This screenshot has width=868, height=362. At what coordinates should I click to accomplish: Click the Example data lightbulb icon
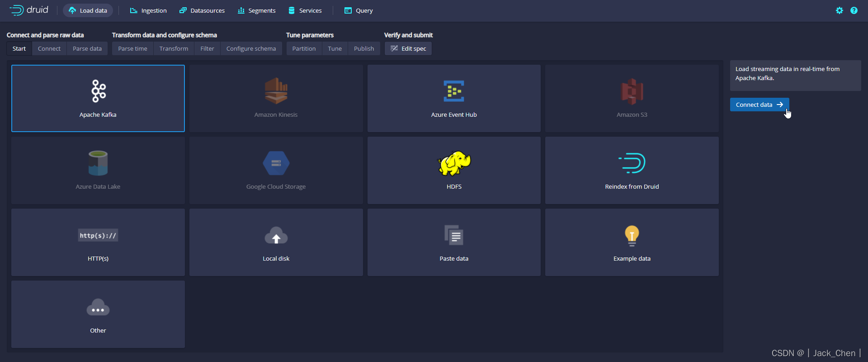(632, 235)
